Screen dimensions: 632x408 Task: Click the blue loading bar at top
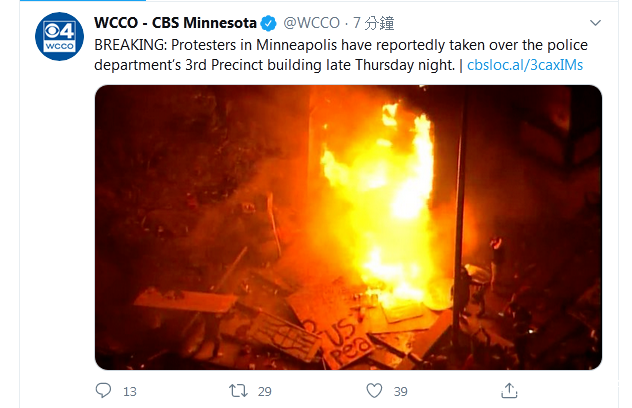(x=83, y=0)
